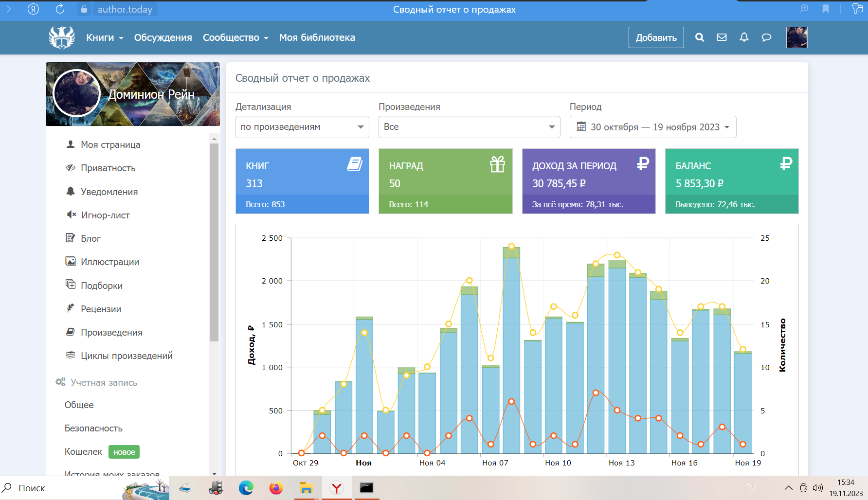Open Firefox from the taskbar
868x500 pixels.
pyautogui.click(x=276, y=487)
